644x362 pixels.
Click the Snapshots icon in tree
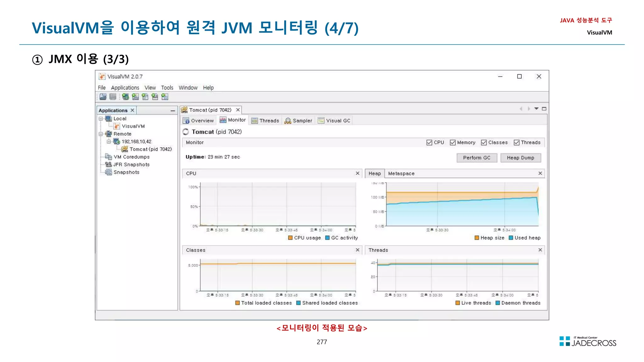[x=108, y=172]
